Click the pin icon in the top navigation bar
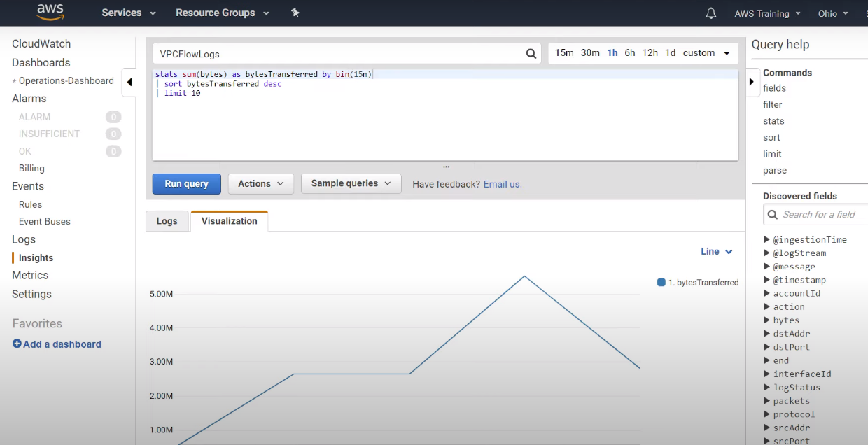Image resolution: width=868 pixels, height=445 pixels. coord(295,12)
